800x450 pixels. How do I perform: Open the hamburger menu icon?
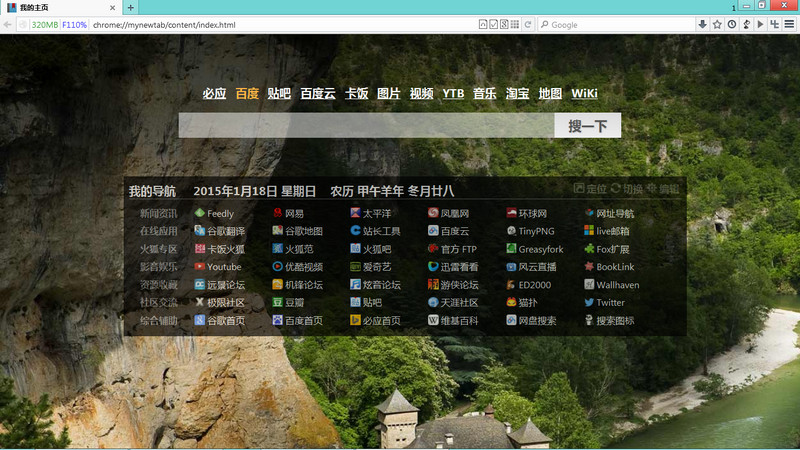click(789, 24)
